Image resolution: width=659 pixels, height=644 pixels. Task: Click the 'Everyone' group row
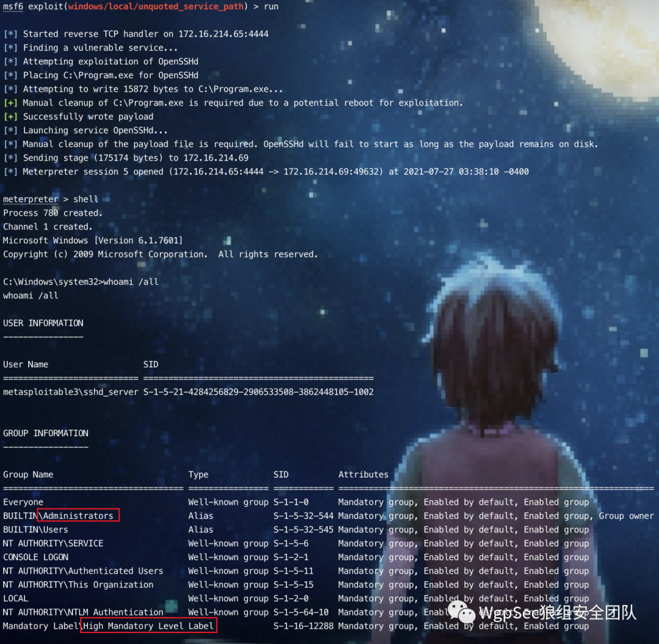297,503
